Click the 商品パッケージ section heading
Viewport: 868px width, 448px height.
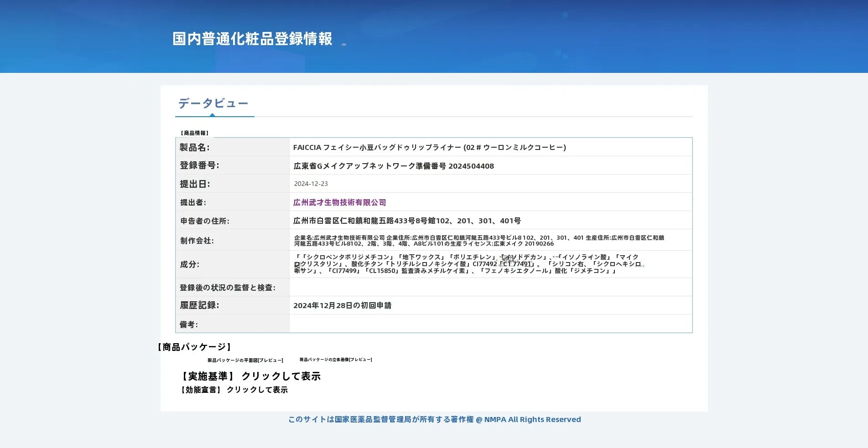click(x=195, y=347)
